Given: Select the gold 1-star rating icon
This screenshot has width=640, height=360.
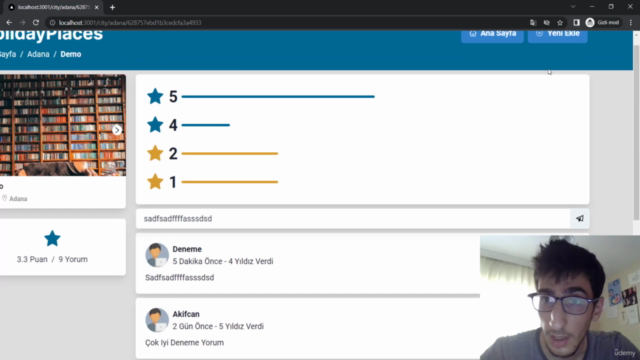Looking at the screenshot, I should tap(155, 182).
